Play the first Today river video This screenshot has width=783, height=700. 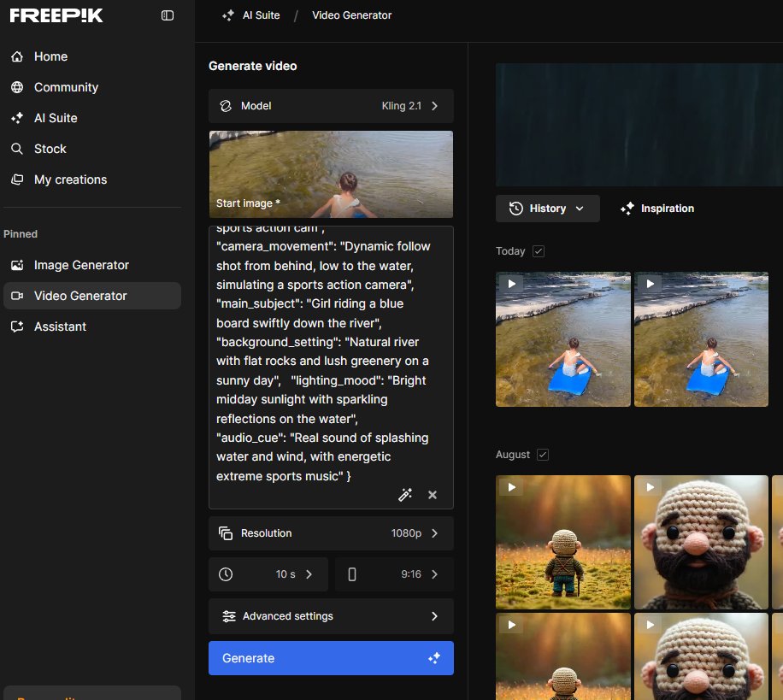[512, 284]
